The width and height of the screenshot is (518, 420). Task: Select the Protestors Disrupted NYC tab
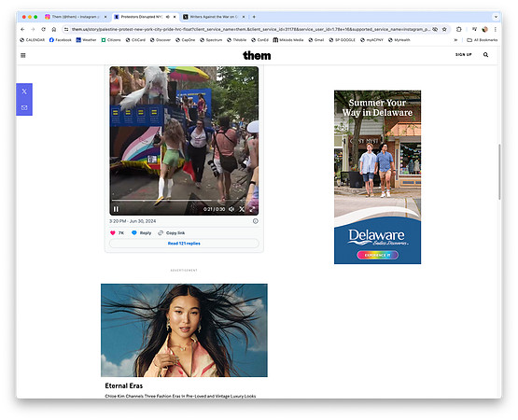tap(140, 17)
